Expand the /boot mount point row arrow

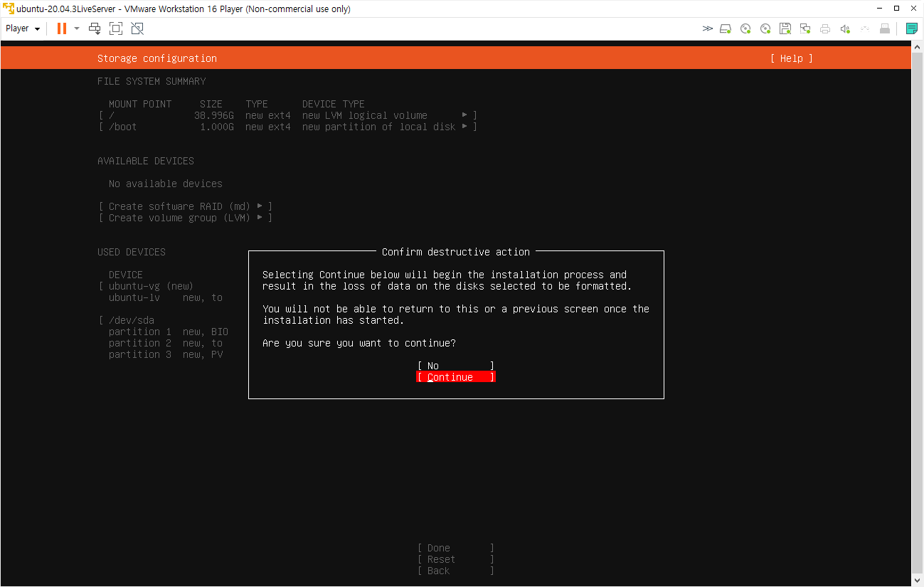pyautogui.click(x=465, y=127)
